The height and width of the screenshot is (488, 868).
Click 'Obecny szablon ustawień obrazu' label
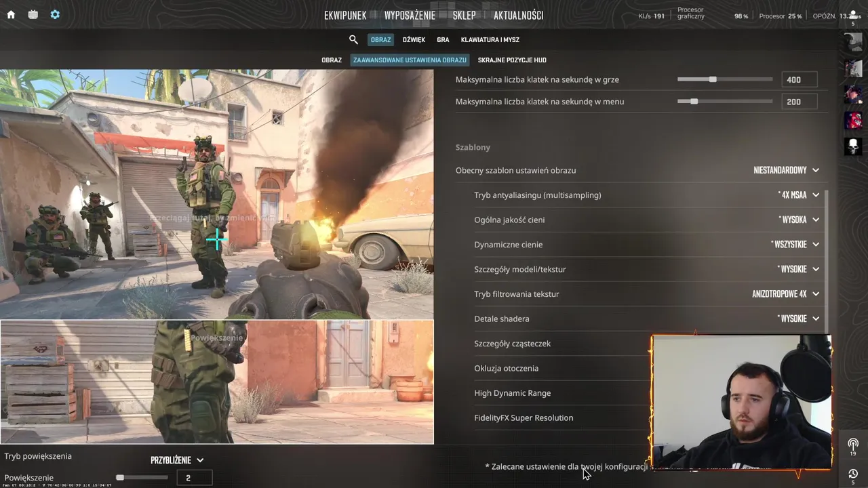tap(515, 170)
